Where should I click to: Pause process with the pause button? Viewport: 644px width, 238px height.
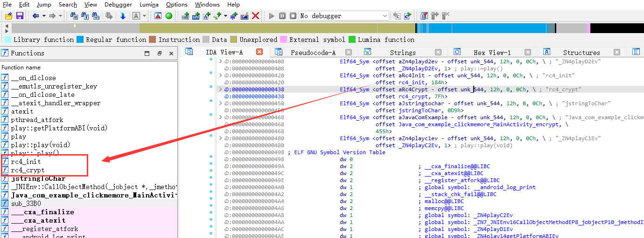tap(282, 16)
